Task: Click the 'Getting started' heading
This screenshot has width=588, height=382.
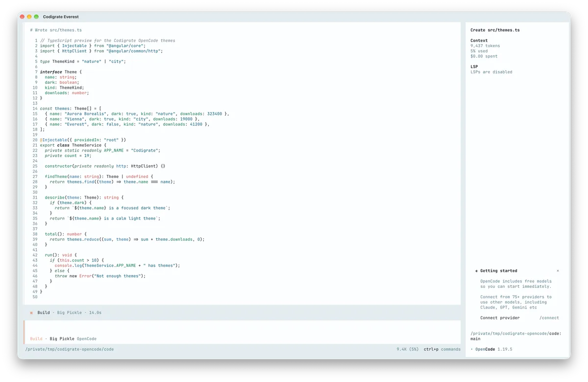Action: (499, 271)
